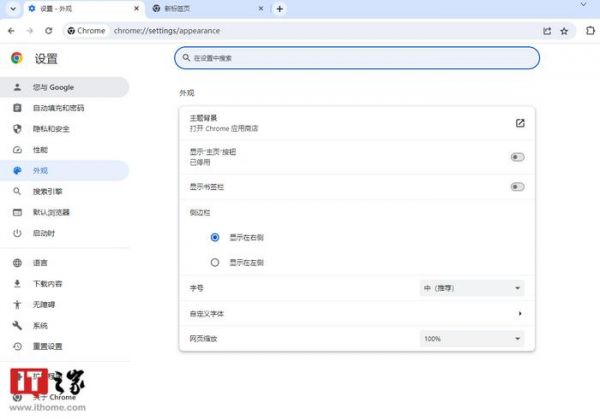
Task: Reload the page with the refresh icon
Action: pos(49,31)
